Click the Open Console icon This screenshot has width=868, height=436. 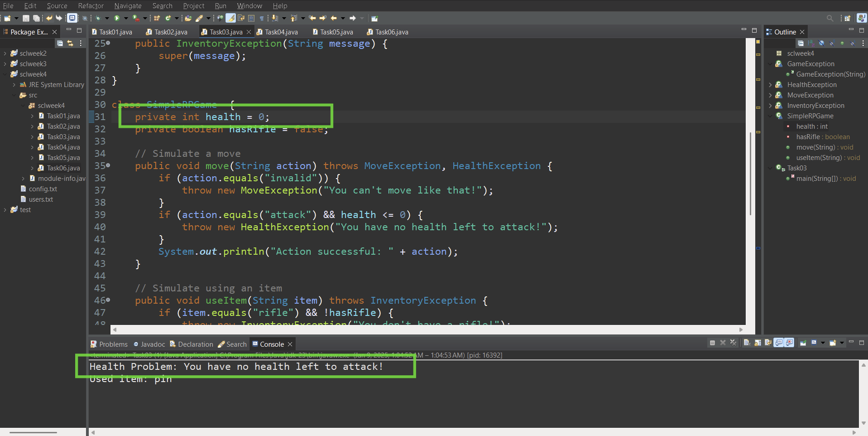[x=833, y=343]
